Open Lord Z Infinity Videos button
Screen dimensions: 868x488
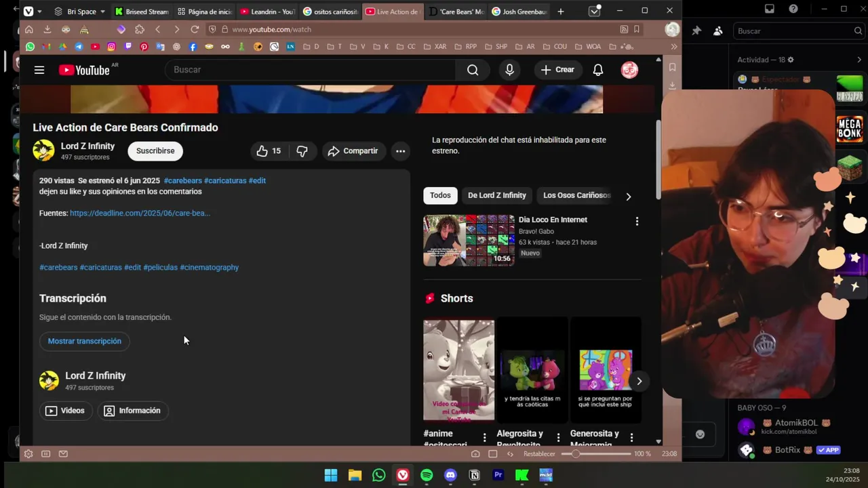[65, 411]
